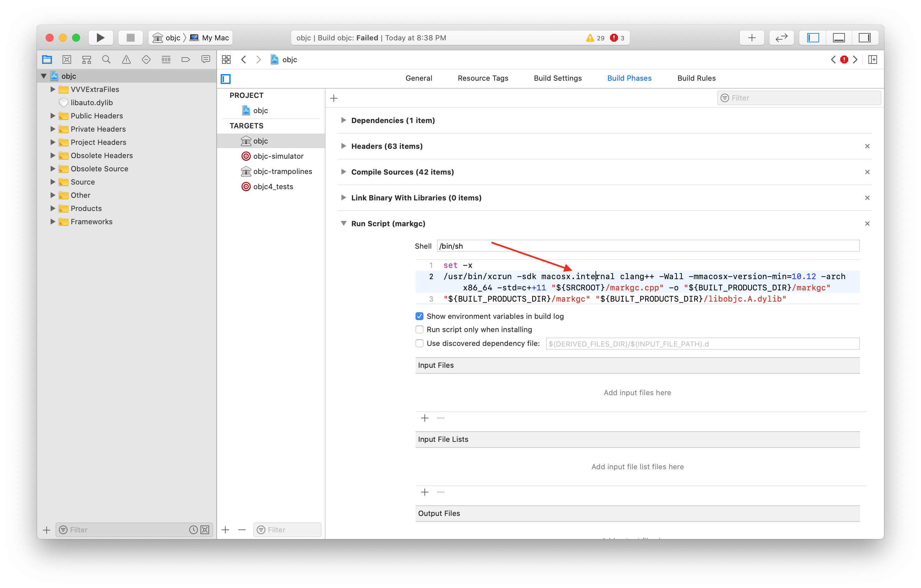Add a new build phase plus button
Viewport: 921px width, 588px height.
click(x=334, y=98)
